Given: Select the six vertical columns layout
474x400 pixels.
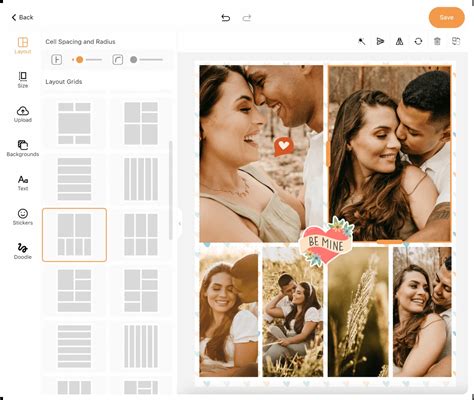Looking at the screenshot, I should click(x=141, y=346).
